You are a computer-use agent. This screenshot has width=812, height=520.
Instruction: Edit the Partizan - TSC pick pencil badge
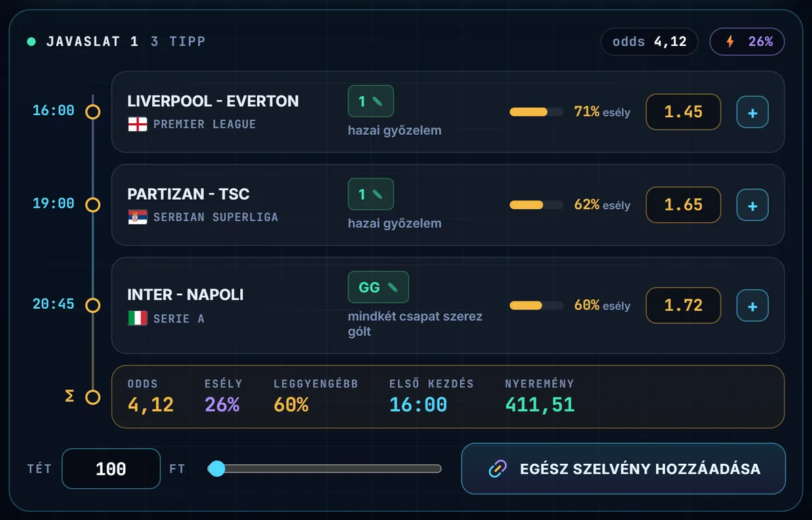point(371,194)
